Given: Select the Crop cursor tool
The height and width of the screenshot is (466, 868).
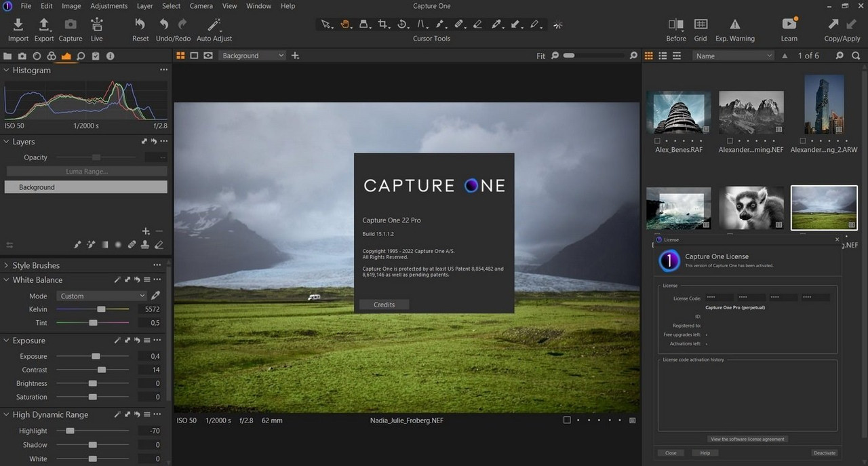Looking at the screenshot, I should pyautogui.click(x=383, y=24).
